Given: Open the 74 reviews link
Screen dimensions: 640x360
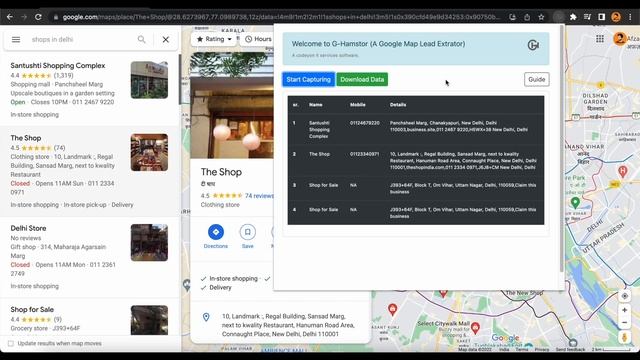Looking at the screenshot, I should click(x=259, y=196).
